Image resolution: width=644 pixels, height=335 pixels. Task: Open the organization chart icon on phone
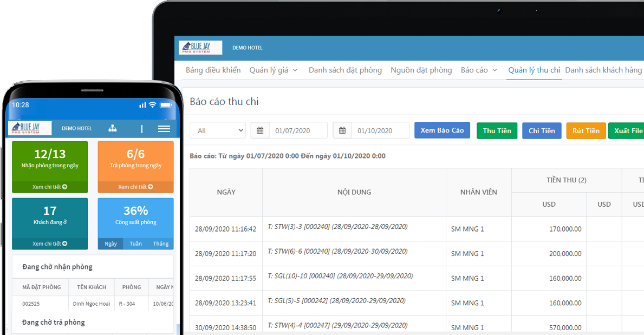pos(113,129)
